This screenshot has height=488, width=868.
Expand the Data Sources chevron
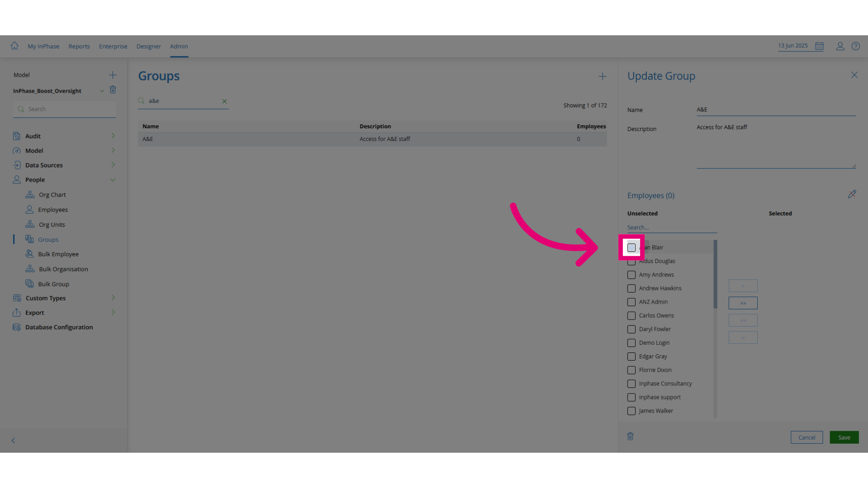point(113,164)
